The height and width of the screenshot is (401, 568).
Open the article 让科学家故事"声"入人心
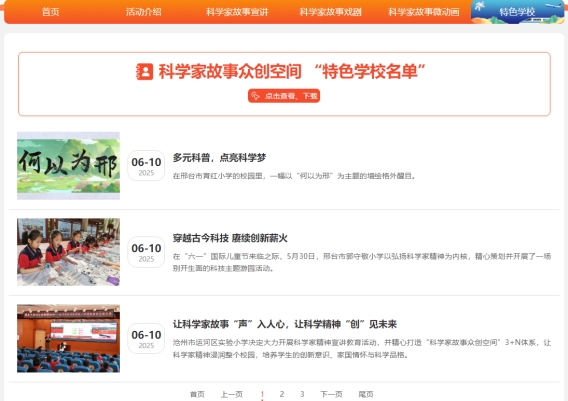coord(285,324)
